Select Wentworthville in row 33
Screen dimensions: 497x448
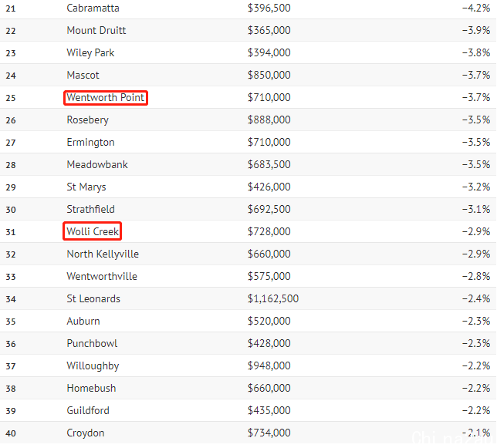(102, 276)
